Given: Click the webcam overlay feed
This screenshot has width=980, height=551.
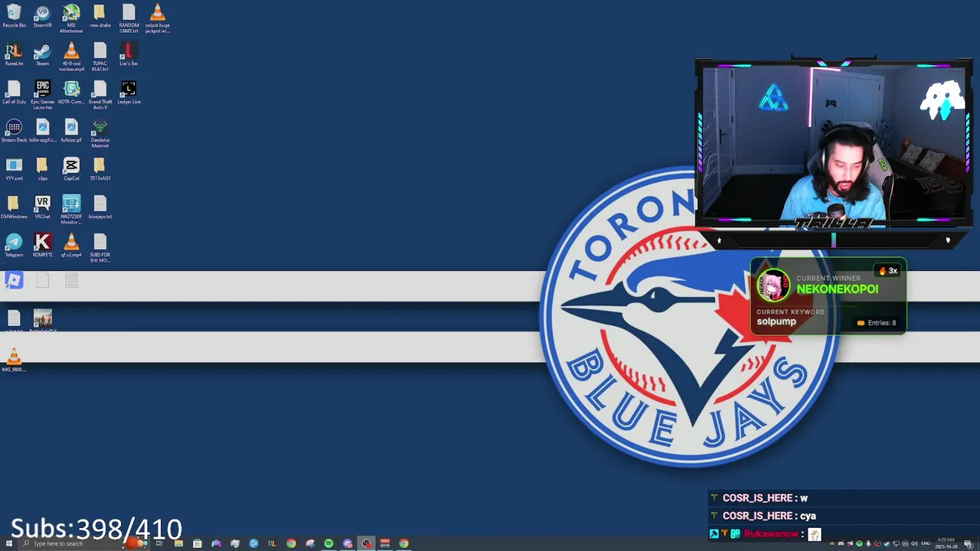Looking at the screenshot, I should point(834,144).
